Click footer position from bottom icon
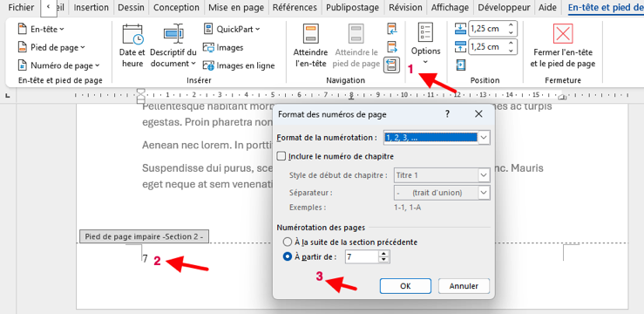Image resolution: width=644 pixels, height=314 pixels. [460, 47]
